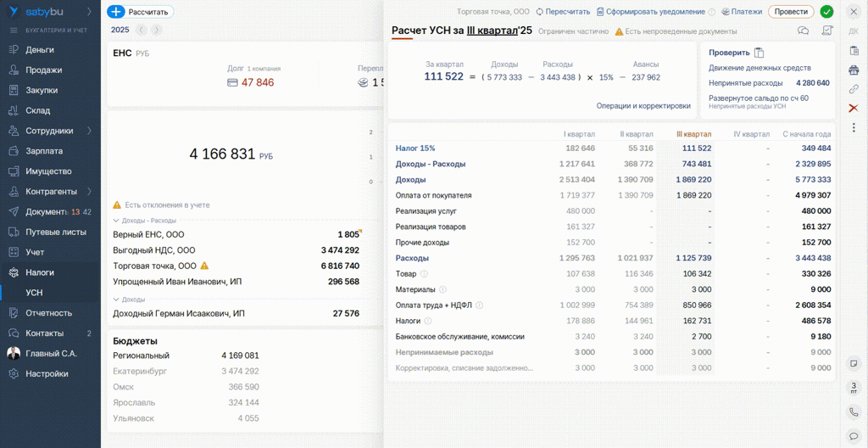This screenshot has height=448, width=868.
Task: Select Торговая точка, ООО row
Action: [x=154, y=266]
